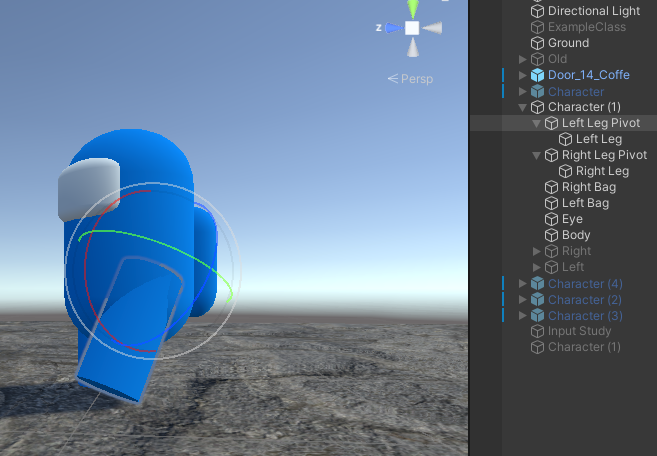Viewport: 657px width, 456px height.
Task: Click the Character (2) prefab icon
Action: coord(537,300)
